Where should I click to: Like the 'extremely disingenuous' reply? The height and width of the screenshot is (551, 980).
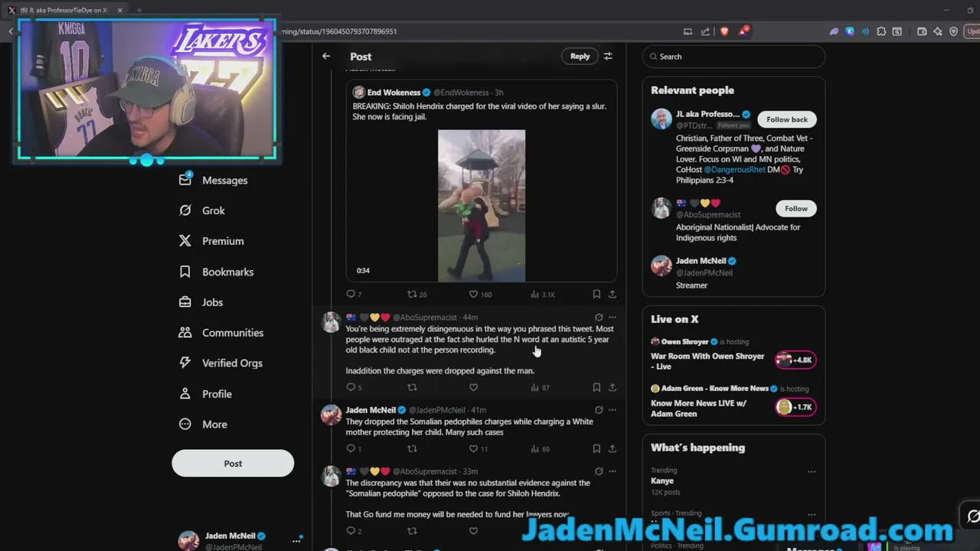[x=473, y=387]
